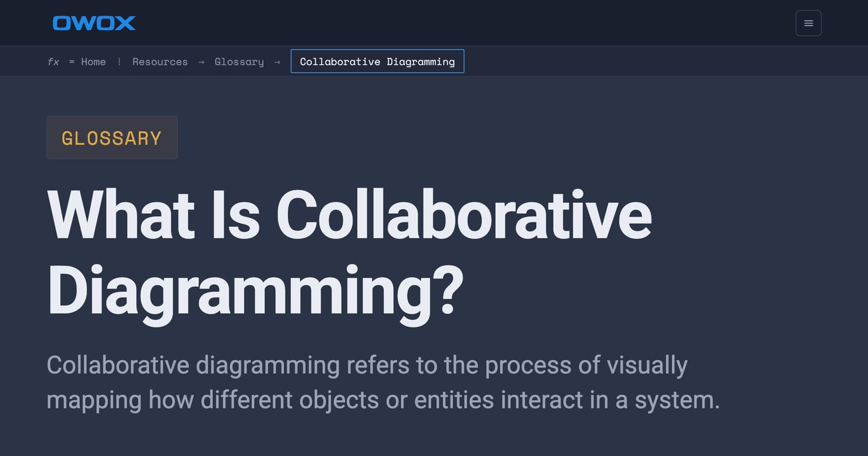Click the GLOSSARY category badge
Image resolution: width=868 pixels, height=456 pixels.
pyautogui.click(x=112, y=137)
